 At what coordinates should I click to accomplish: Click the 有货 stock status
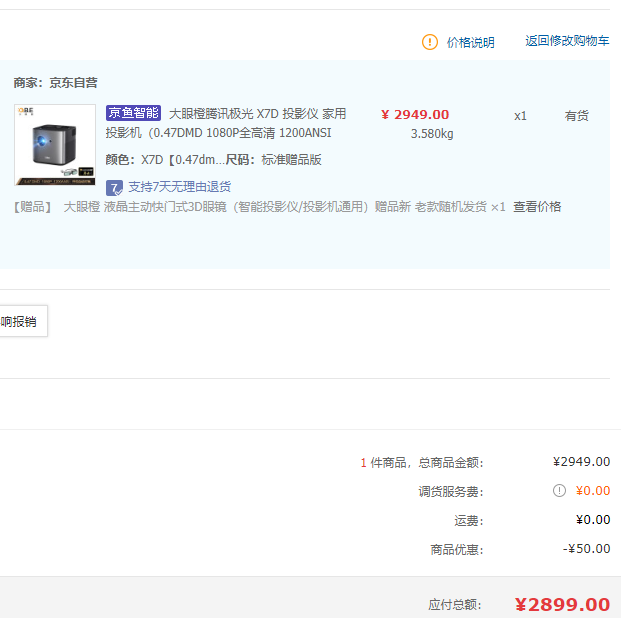pyautogui.click(x=576, y=116)
